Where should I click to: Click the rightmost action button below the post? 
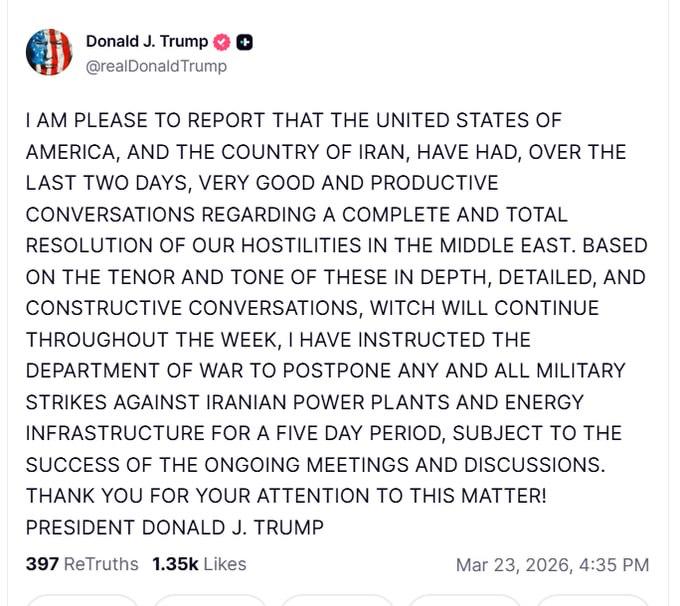coord(590,600)
